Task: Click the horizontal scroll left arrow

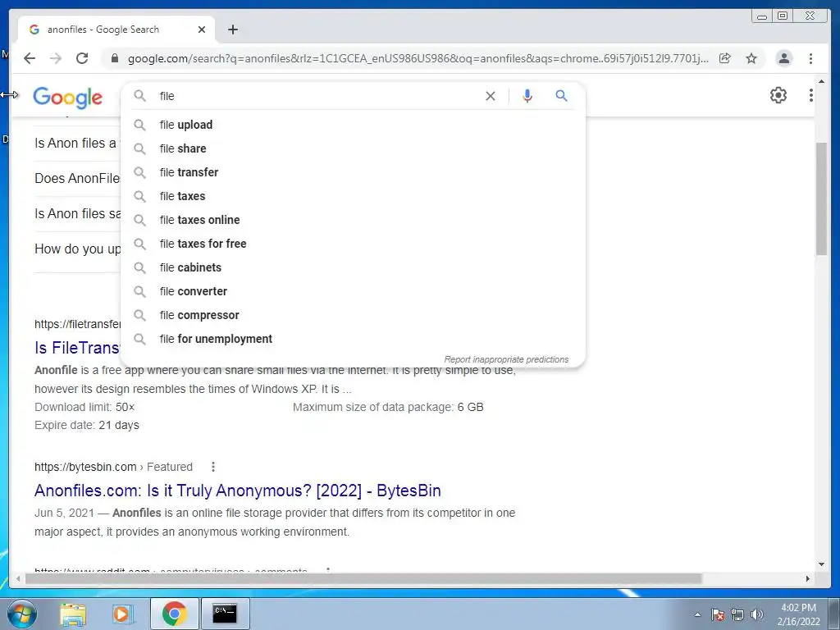Action: click(x=18, y=578)
